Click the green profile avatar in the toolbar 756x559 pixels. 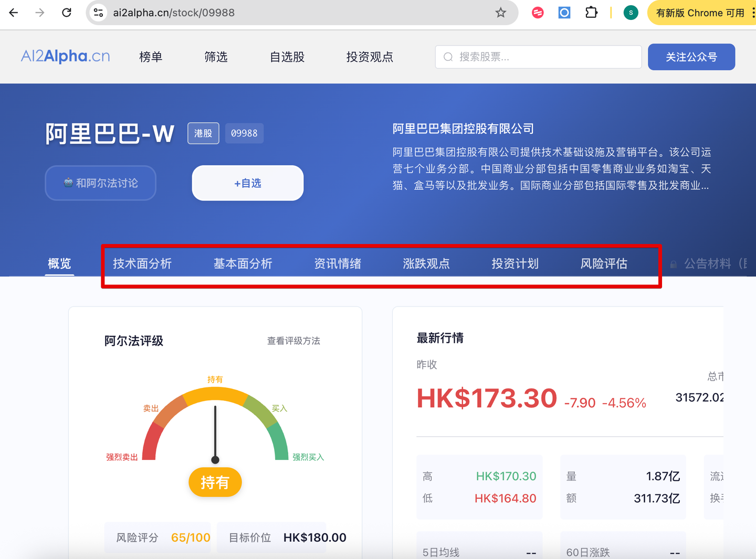(x=631, y=13)
